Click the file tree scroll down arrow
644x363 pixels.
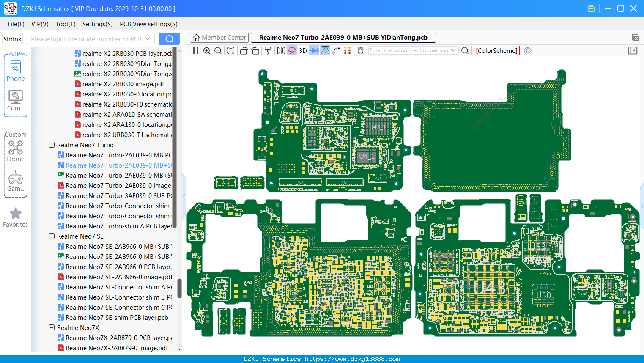point(179,349)
